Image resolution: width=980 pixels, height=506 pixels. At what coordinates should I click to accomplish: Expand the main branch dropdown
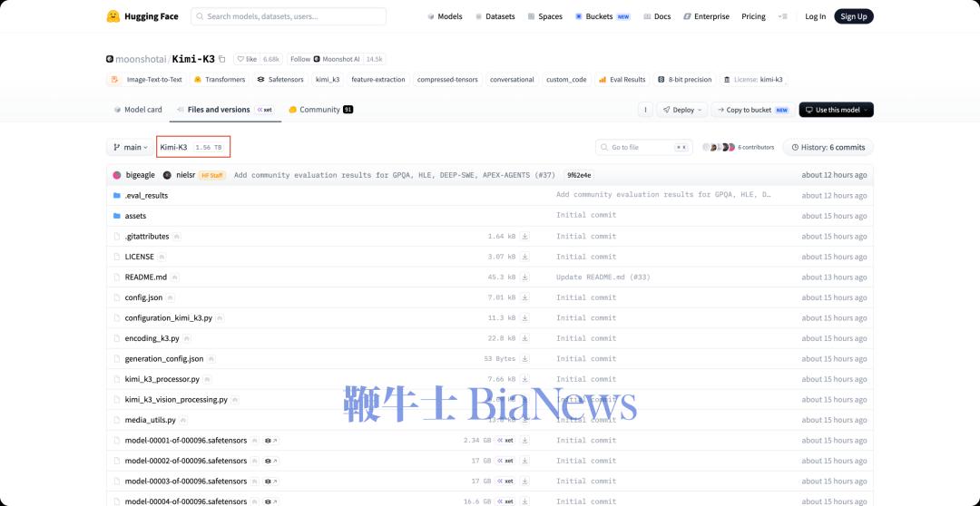pos(130,147)
